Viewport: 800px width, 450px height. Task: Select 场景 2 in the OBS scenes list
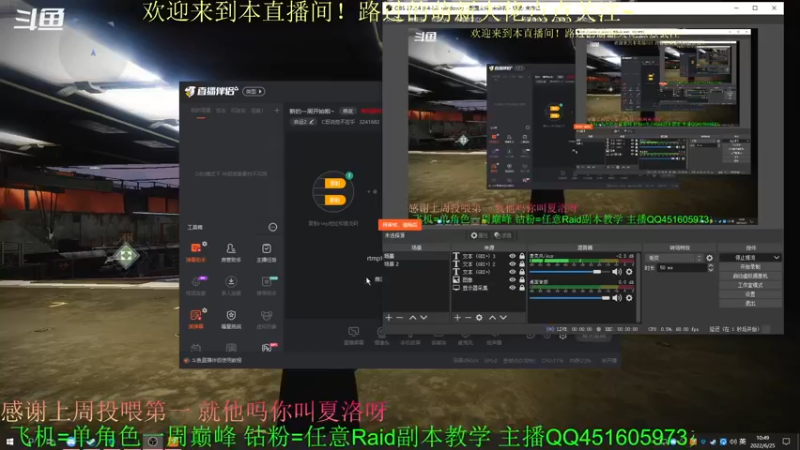(x=416, y=264)
